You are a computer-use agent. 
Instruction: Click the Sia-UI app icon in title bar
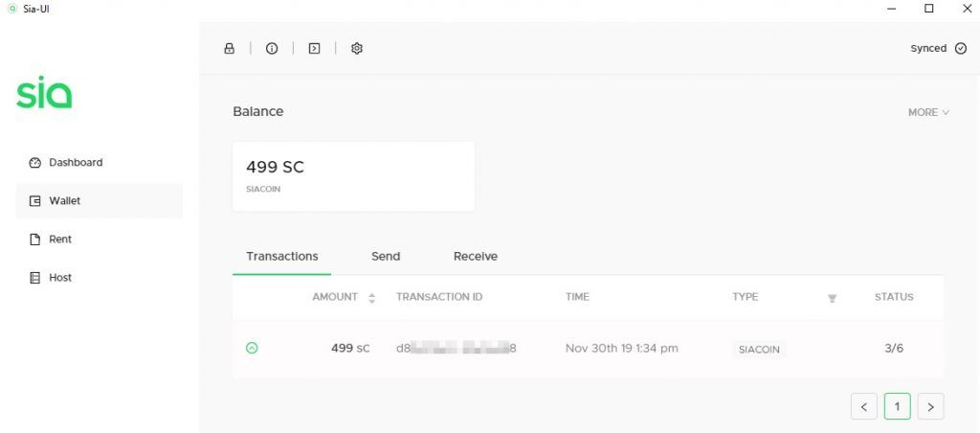pyautogui.click(x=12, y=9)
